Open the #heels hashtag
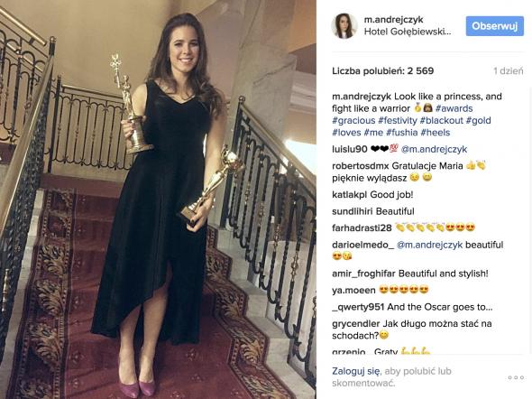This screenshot has height=399, width=532. [x=436, y=133]
